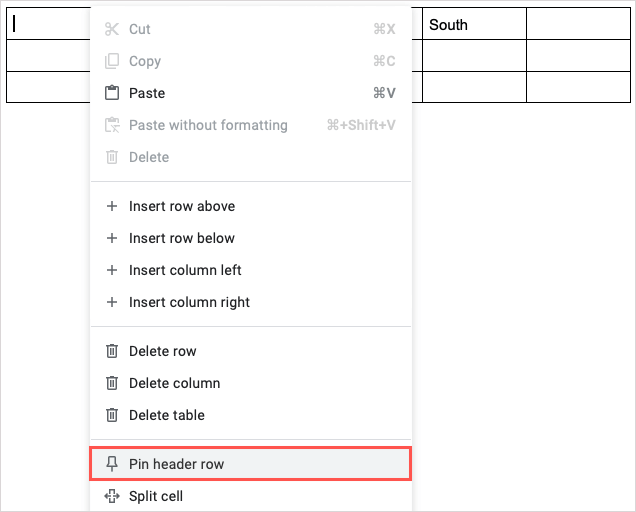Select the Delete table text entry
The width and height of the screenshot is (636, 512).
167,415
